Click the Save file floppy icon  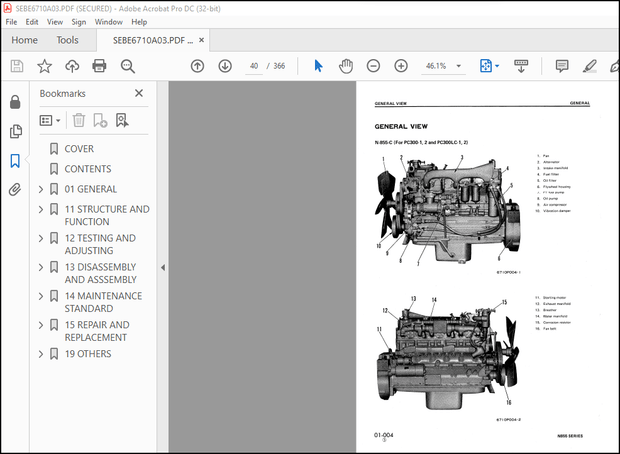coord(17,66)
